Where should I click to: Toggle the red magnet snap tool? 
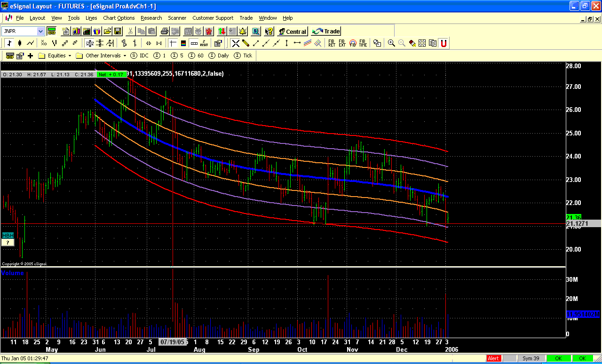(443, 43)
